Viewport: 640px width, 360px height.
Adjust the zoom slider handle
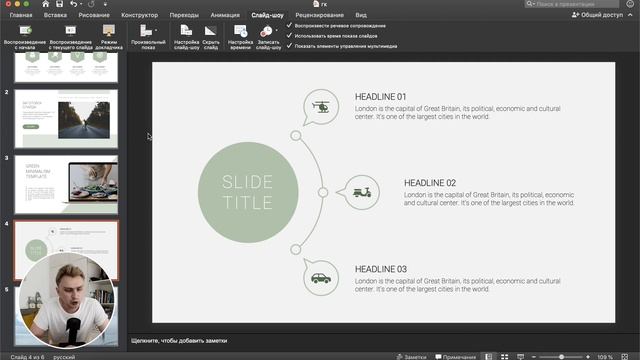(561, 356)
